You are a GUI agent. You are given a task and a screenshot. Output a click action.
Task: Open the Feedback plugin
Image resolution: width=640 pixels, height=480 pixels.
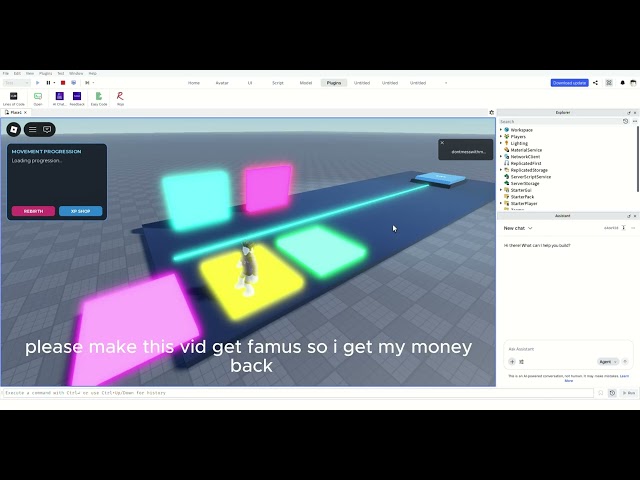click(77, 98)
